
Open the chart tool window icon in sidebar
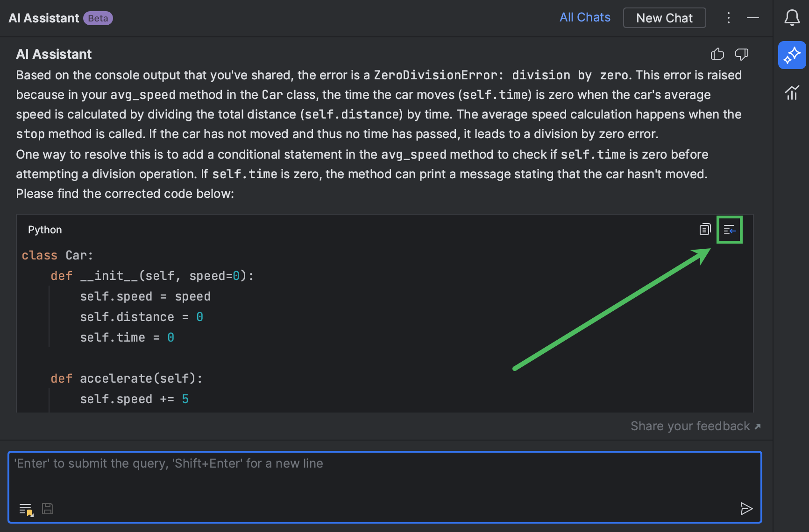pos(792,92)
